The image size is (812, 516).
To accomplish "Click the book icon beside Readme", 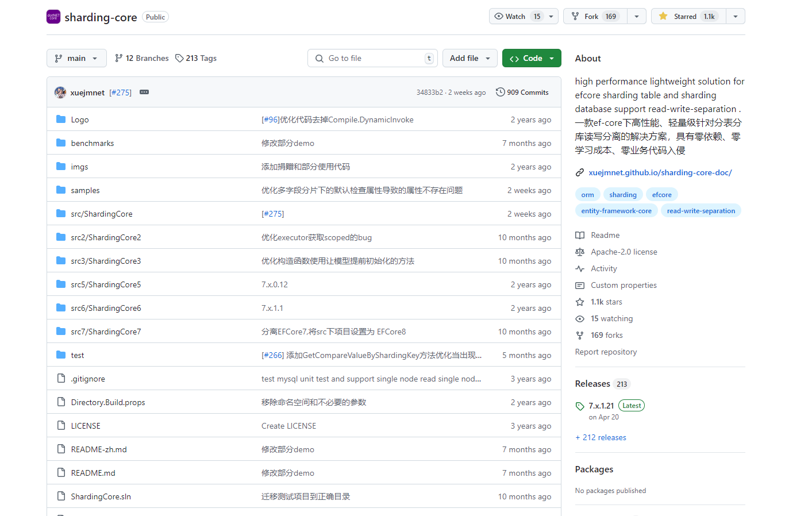I will (580, 235).
